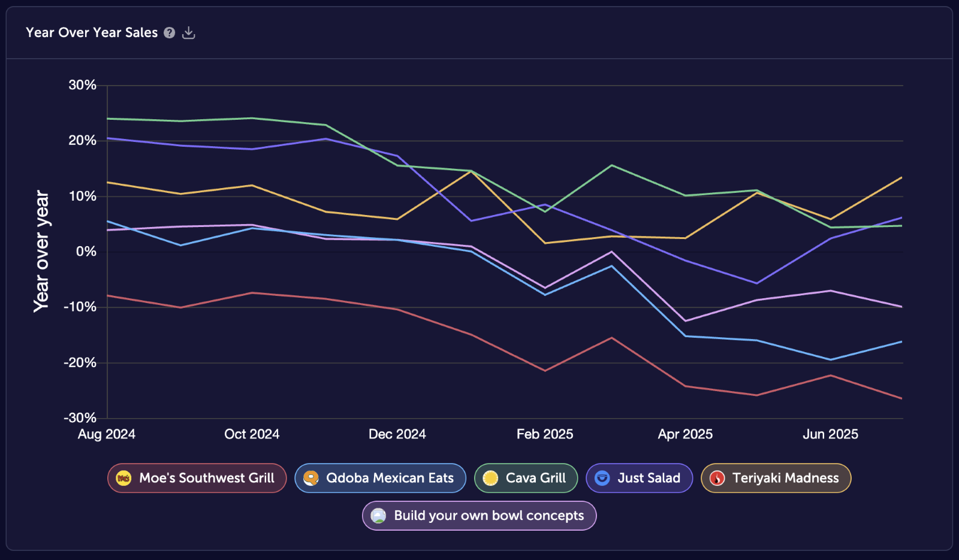Click the Apr 2025 axis label
The width and height of the screenshot is (959, 560).
coord(685,434)
